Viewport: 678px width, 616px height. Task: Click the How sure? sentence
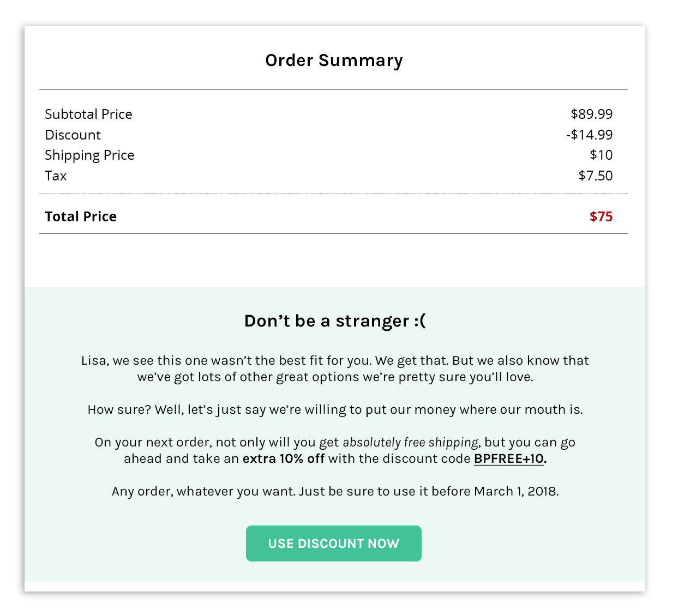point(335,410)
